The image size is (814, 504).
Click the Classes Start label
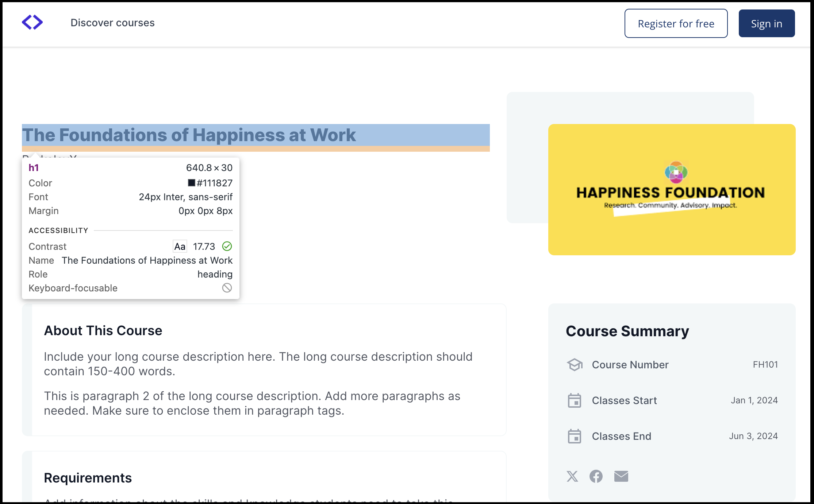(624, 400)
